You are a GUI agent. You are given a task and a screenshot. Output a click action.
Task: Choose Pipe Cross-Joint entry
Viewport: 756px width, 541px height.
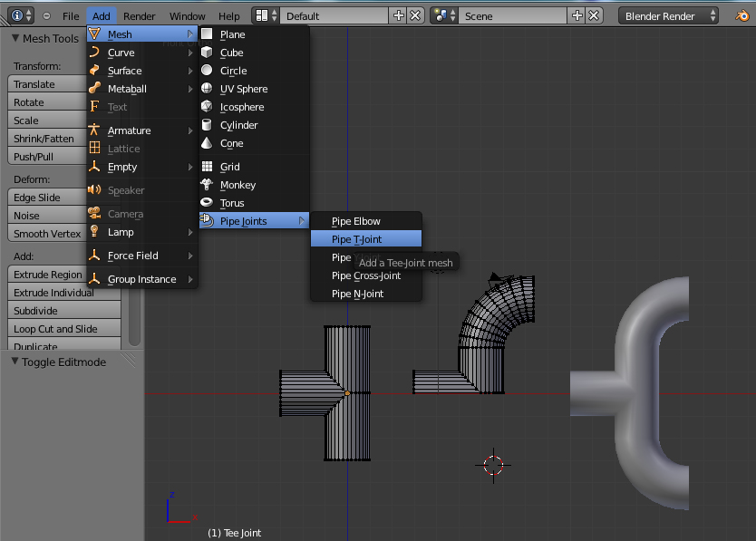click(366, 275)
